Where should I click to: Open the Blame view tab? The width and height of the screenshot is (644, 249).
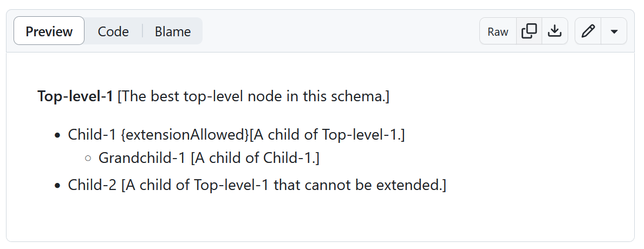pyautogui.click(x=173, y=31)
